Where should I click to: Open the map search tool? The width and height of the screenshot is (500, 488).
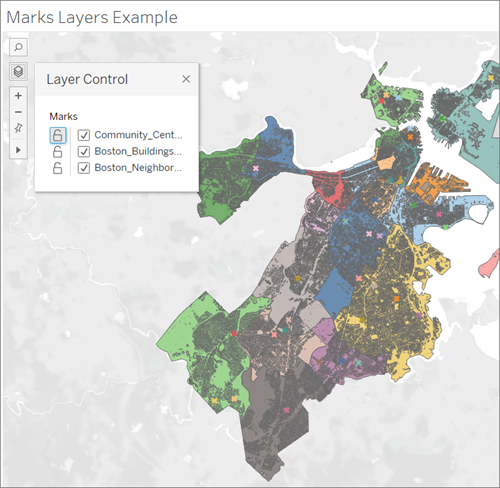point(18,47)
